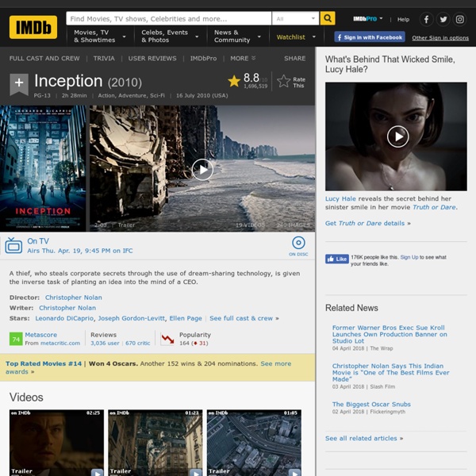Click the SHARE option

tap(295, 58)
